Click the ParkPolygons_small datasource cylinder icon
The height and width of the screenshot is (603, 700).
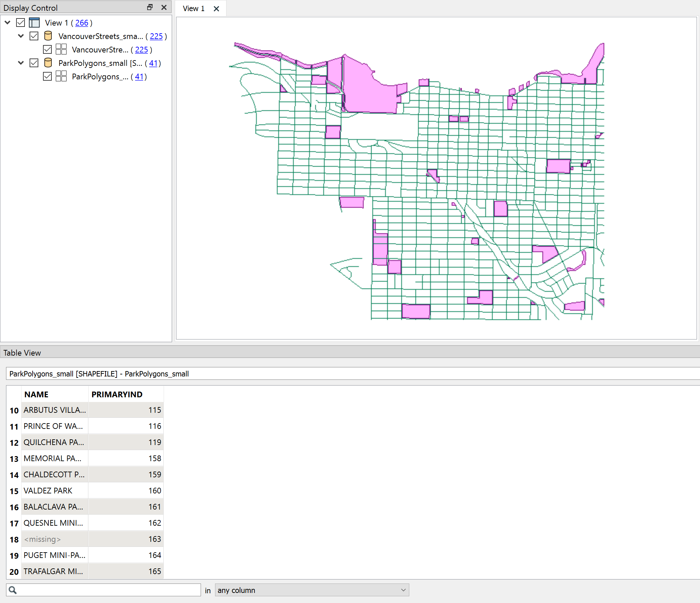[x=48, y=63]
